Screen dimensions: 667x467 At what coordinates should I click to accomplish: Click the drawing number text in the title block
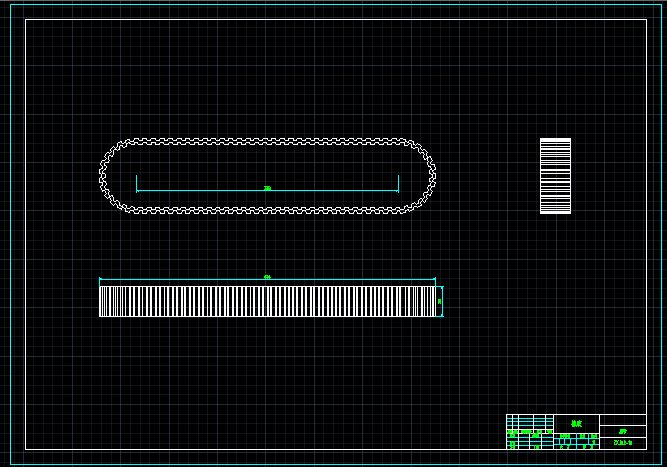pyautogui.click(x=623, y=443)
